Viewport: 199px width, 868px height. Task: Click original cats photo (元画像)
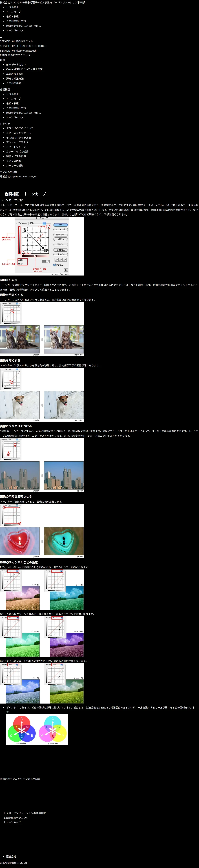pyautogui.click(x=20, y=340)
